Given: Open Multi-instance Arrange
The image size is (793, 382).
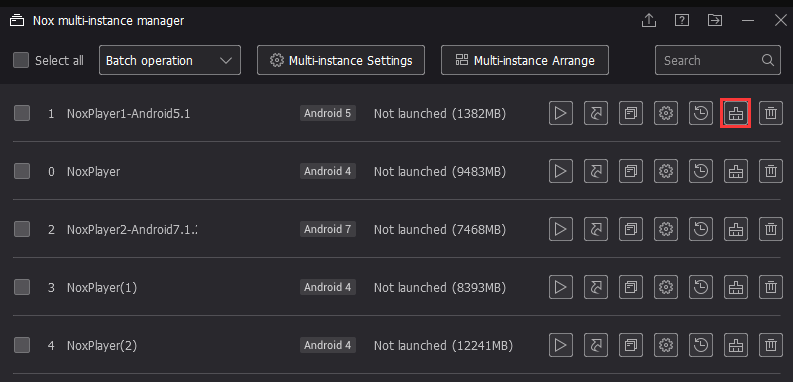Looking at the screenshot, I should coord(525,60).
